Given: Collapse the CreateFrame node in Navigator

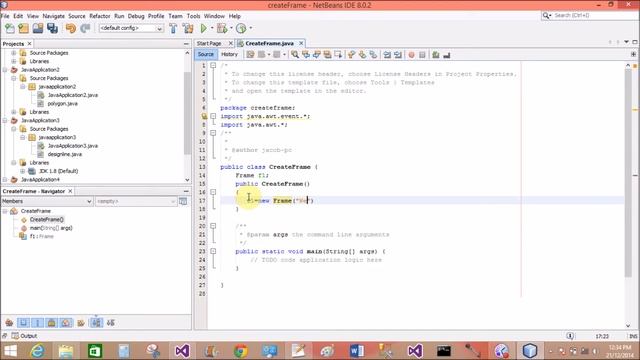Looking at the screenshot, I should tap(5, 211).
